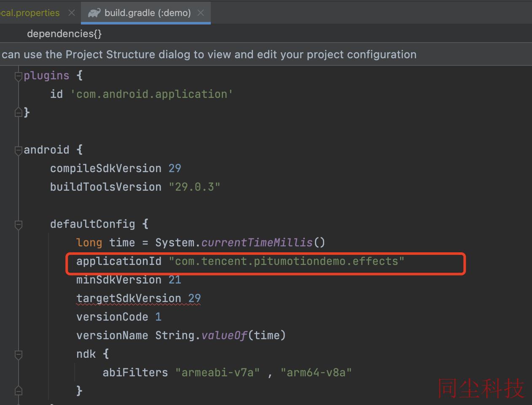Place cursor on applicationId package string
The width and height of the screenshot is (532, 405).
pyautogui.click(x=287, y=261)
